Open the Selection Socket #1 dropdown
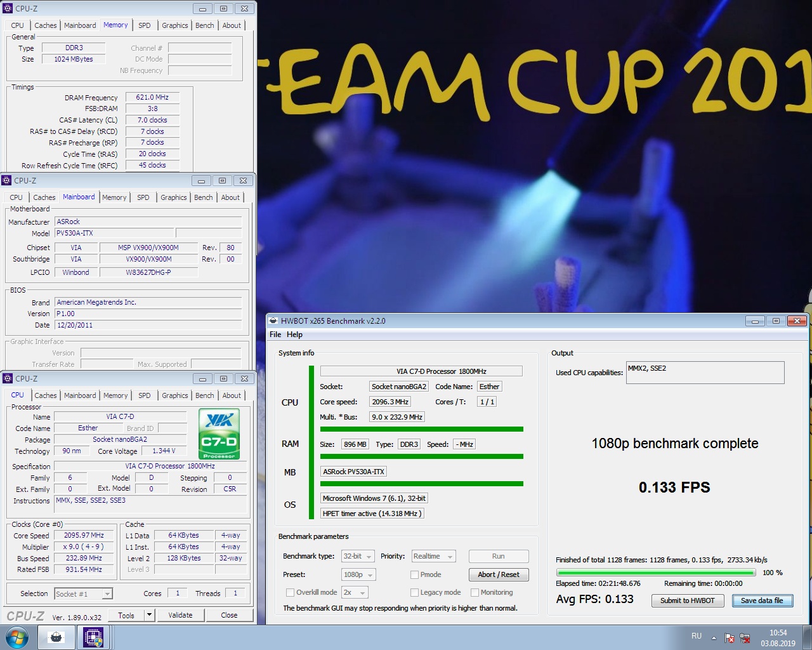The image size is (812, 650). coord(83,594)
